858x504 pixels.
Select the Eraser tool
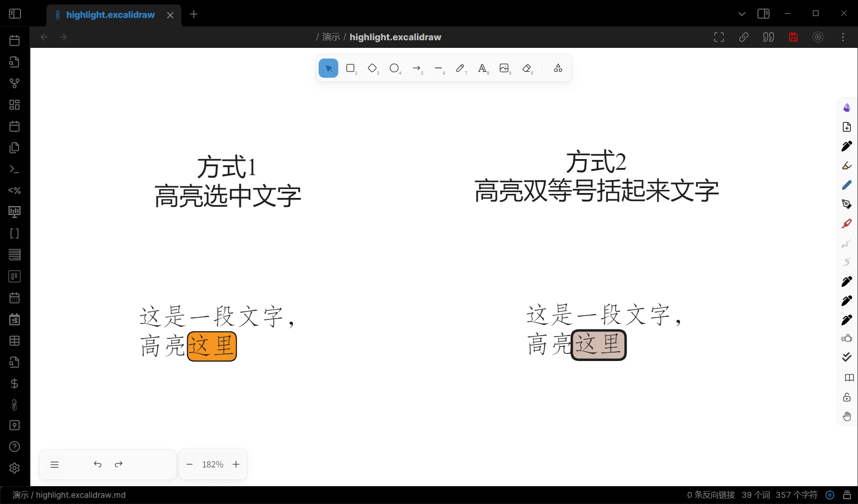[527, 68]
